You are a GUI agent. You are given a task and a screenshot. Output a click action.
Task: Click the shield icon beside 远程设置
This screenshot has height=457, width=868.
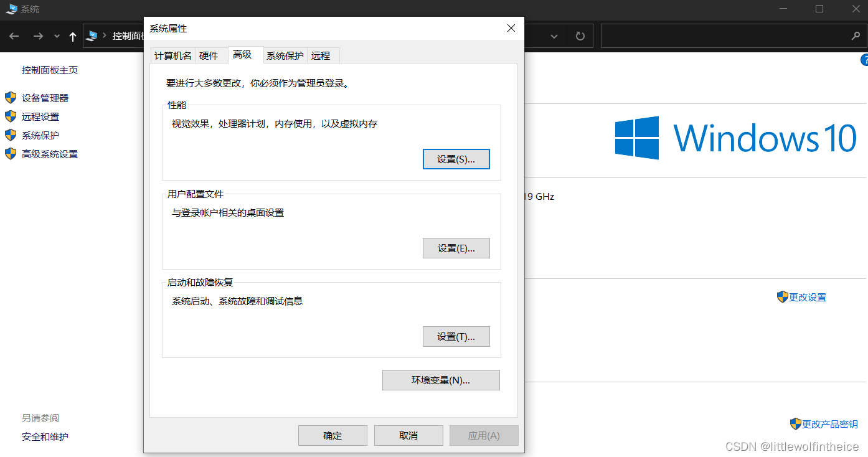[11, 116]
